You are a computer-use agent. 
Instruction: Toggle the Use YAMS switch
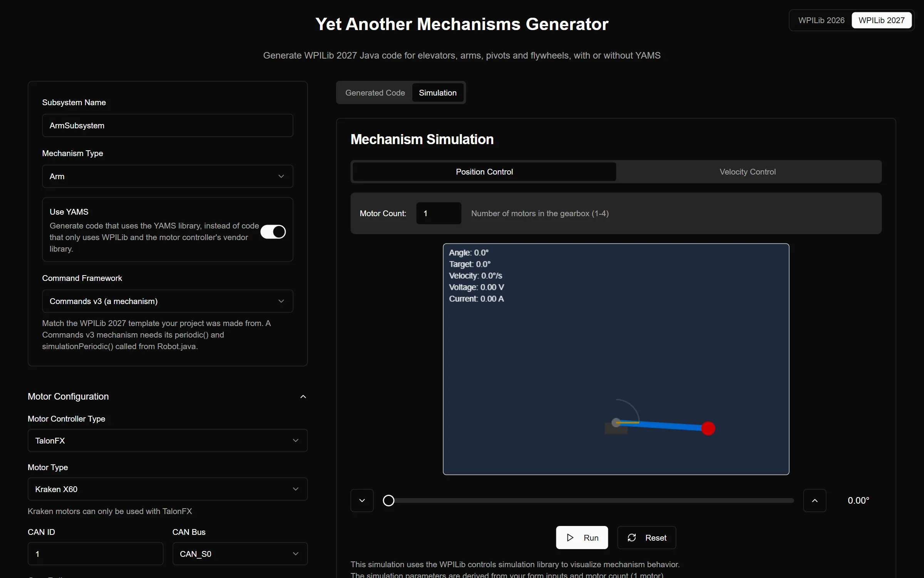coord(273,232)
